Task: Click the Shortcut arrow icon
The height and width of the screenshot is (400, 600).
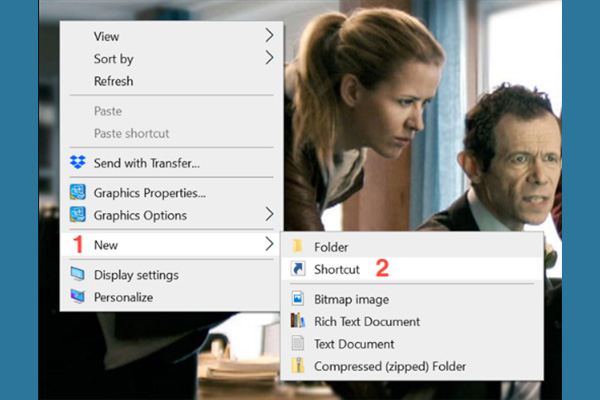Action: point(298,269)
